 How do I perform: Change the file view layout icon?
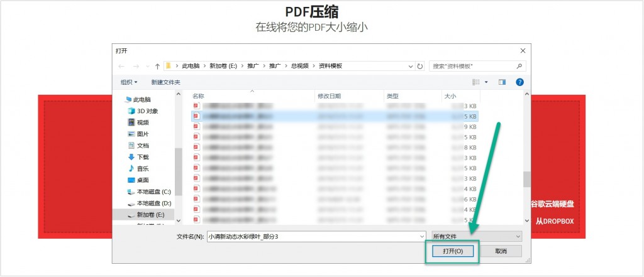click(x=476, y=82)
